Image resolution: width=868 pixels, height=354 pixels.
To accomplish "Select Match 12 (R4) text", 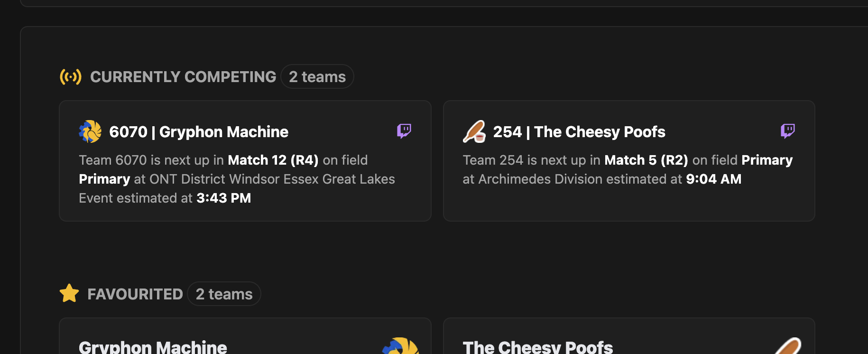I will click(273, 160).
